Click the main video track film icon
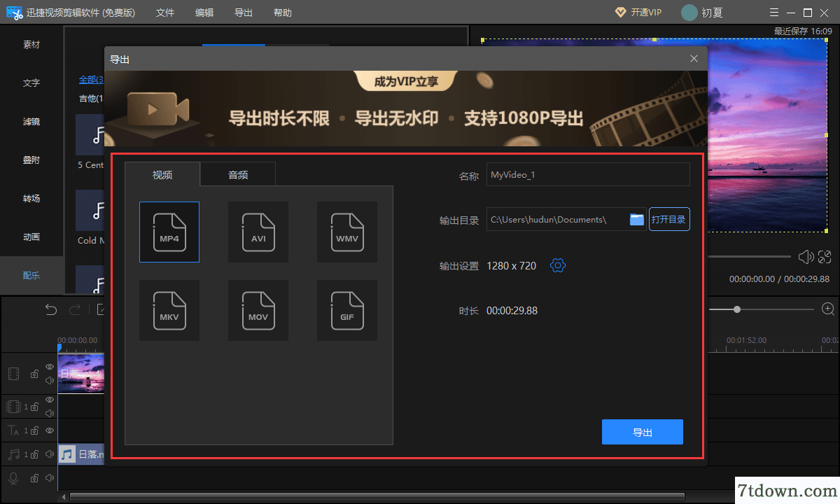The height and width of the screenshot is (504, 840). pyautogui.click(x=13, y=373)
